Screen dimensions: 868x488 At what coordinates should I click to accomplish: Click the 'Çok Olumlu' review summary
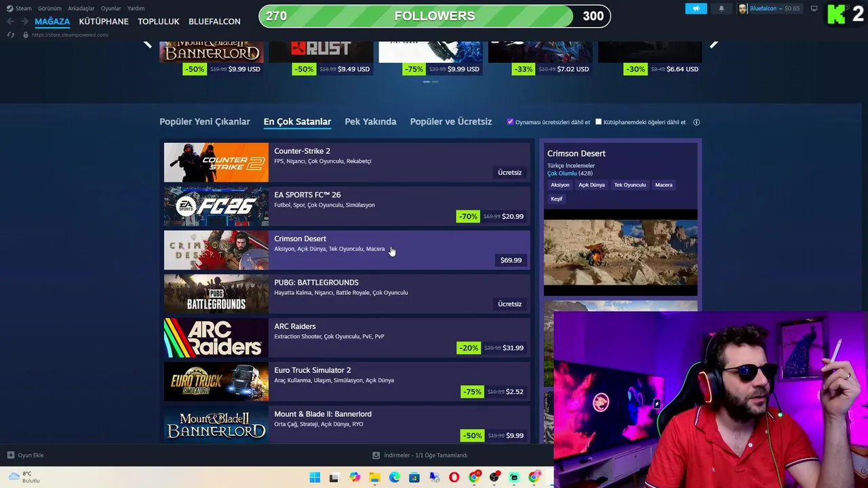click(561, 173)
